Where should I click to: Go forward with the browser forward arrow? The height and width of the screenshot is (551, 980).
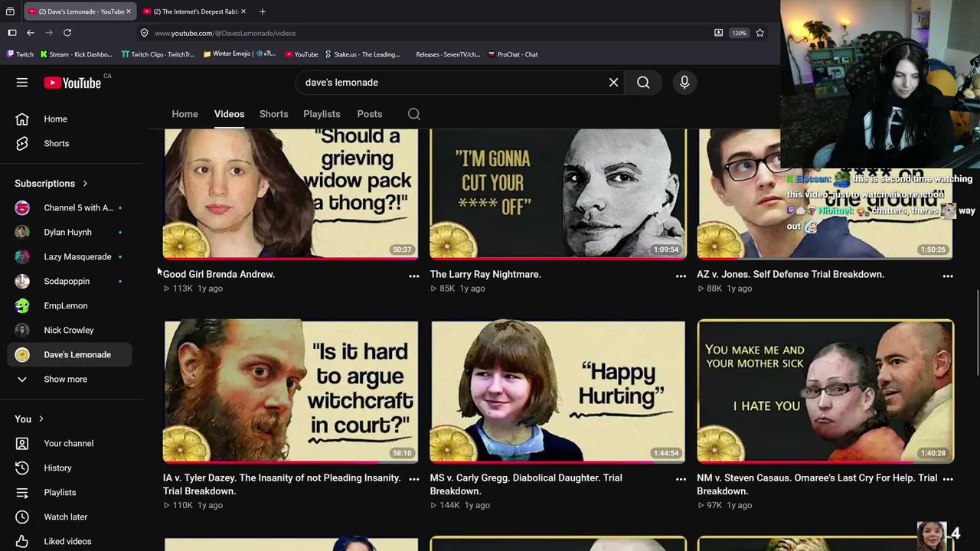(x=49, y=33)
